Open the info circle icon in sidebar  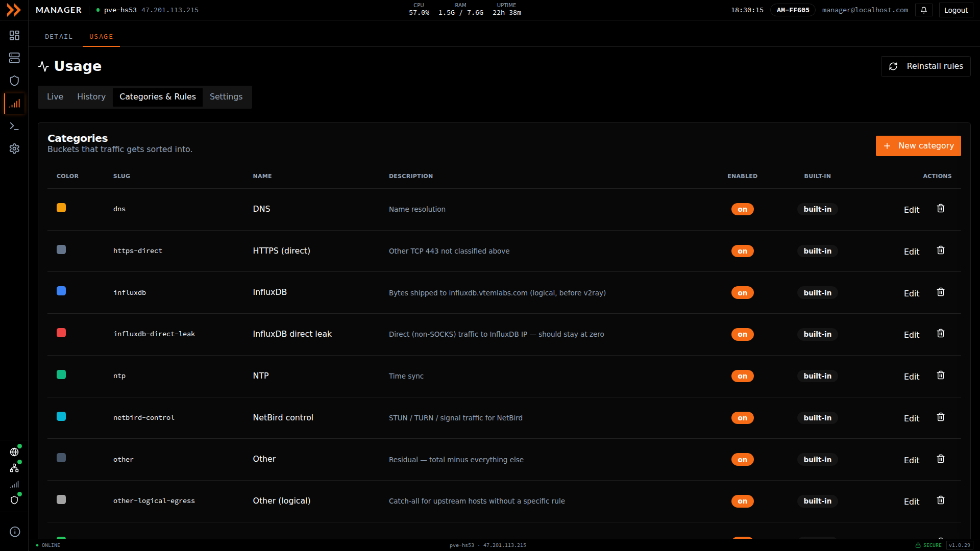pos(15,532)
